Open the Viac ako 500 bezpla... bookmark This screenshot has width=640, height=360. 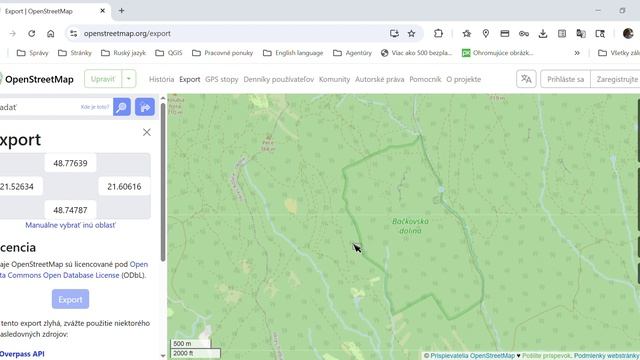pyautogui.click(x=416, y=53)
